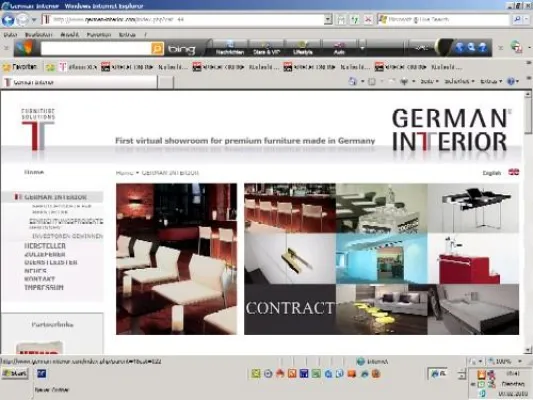Click the browser Back arrow button
The image size is (533, 400).
click(8, 20)
